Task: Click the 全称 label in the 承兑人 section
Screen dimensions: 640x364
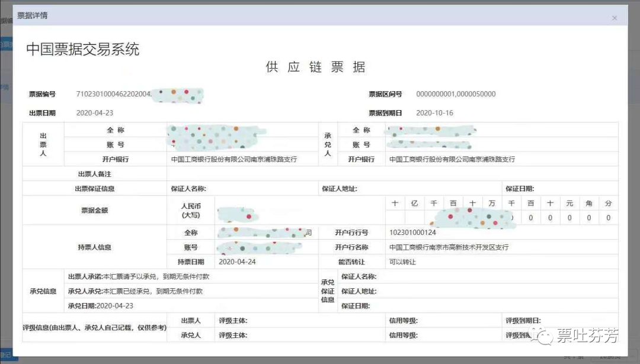Action: tap(361, 130)
